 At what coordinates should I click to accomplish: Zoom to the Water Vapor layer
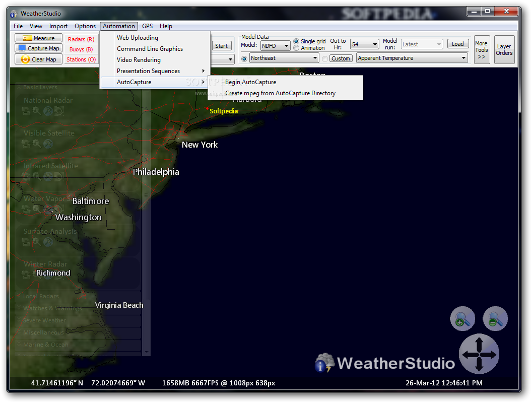pos(37,209)
